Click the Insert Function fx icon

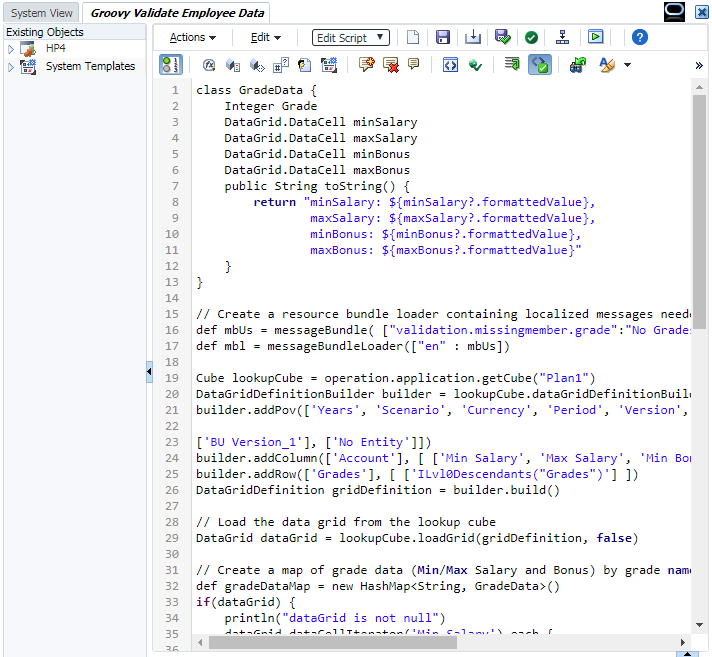(209, 65)
